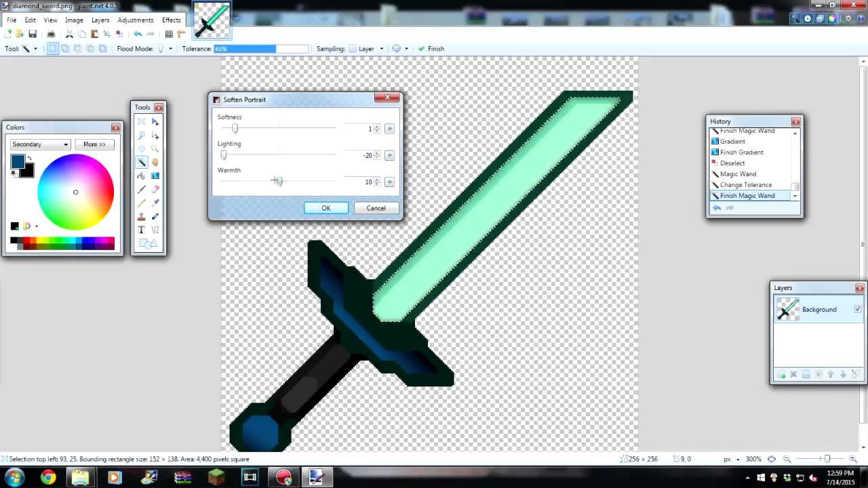
Task: Click the Tolerance bar
Action: [x=261, y=49]
